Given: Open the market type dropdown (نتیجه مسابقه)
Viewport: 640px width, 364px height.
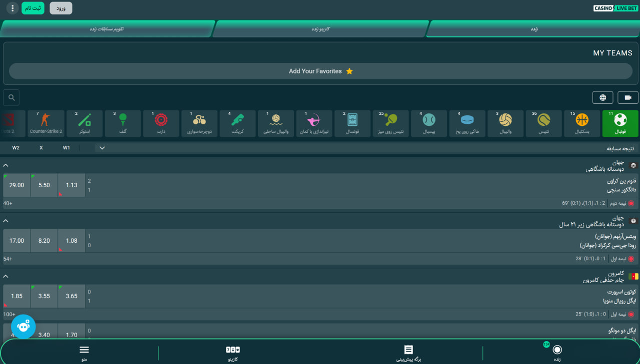Looking at the screenshot, I should (x=102, y=148).
